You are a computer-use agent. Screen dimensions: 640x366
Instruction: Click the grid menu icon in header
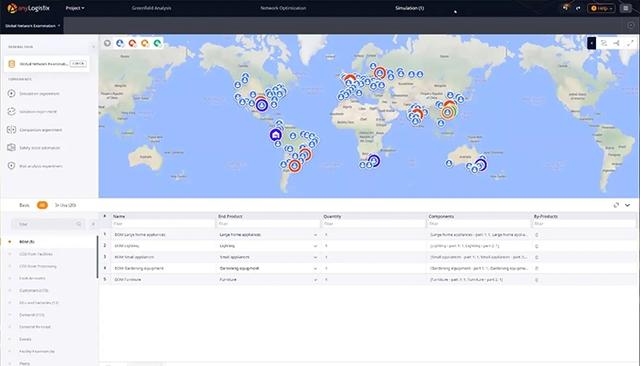click(626, 8)
